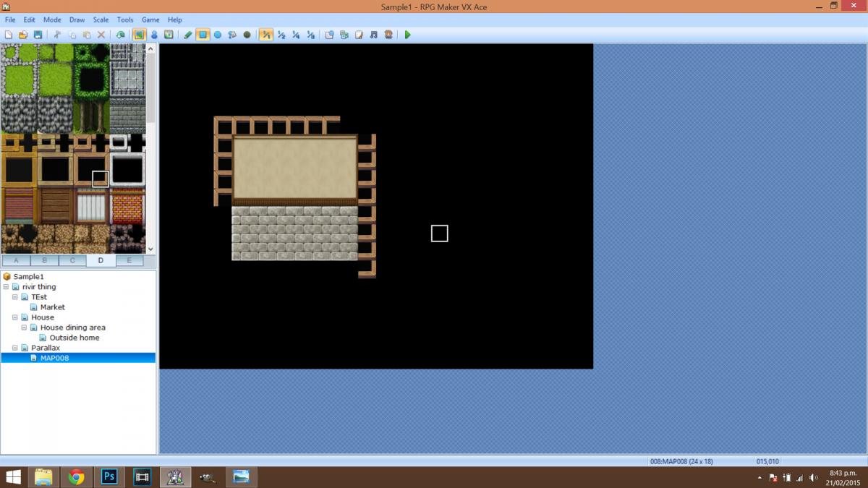Select the Sample1 project root
Viewport: 868px width, 488px height.
pyautogui.click(x=28, y=277)
